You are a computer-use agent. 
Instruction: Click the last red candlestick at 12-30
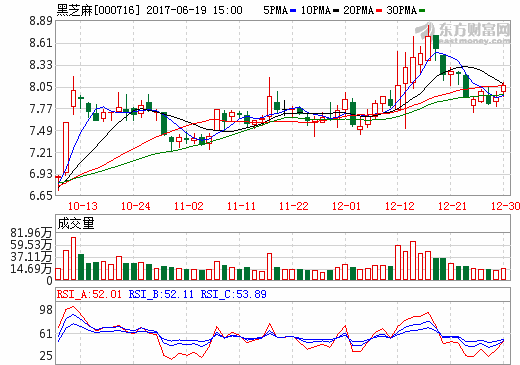(x=503, y=88)
